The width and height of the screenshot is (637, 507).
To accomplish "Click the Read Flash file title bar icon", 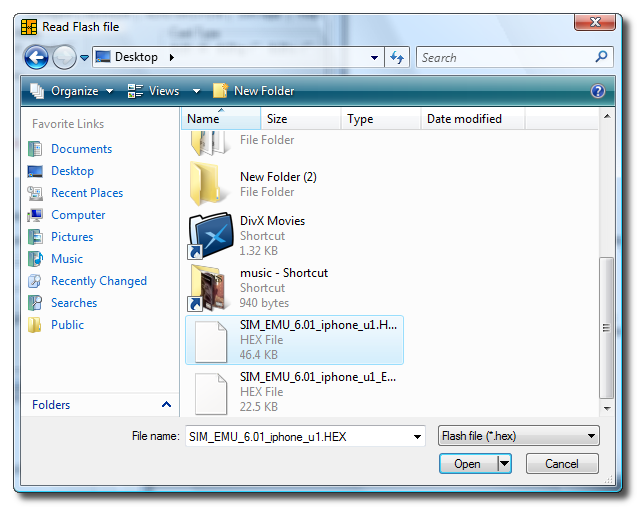I will 29,27.
